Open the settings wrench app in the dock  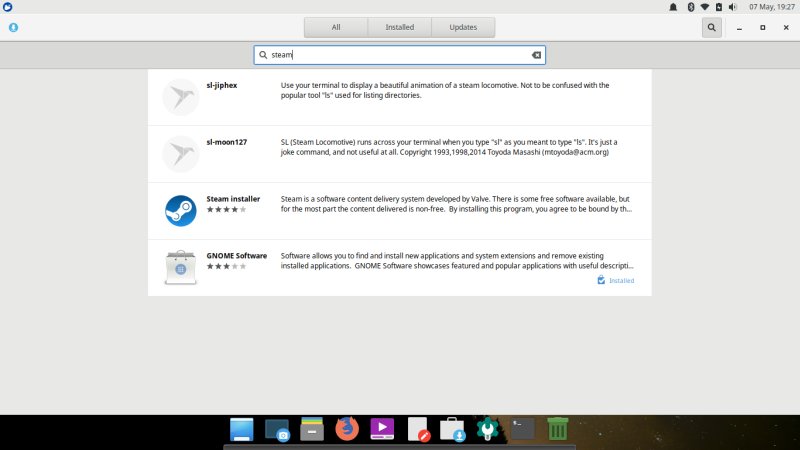tap(487, 429)
